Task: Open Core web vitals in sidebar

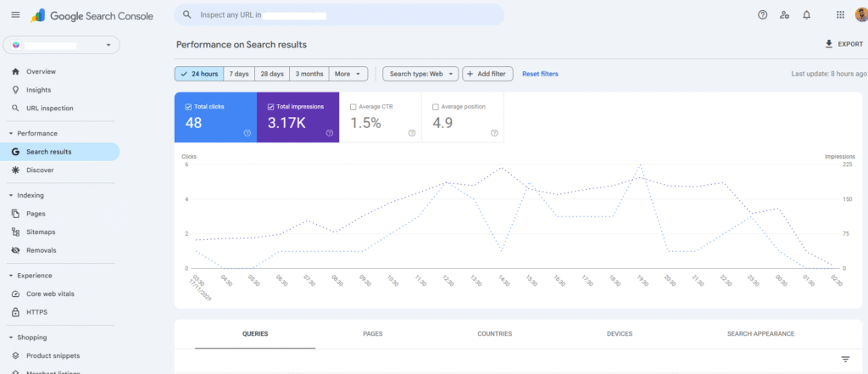Action: tap(50, 293)
